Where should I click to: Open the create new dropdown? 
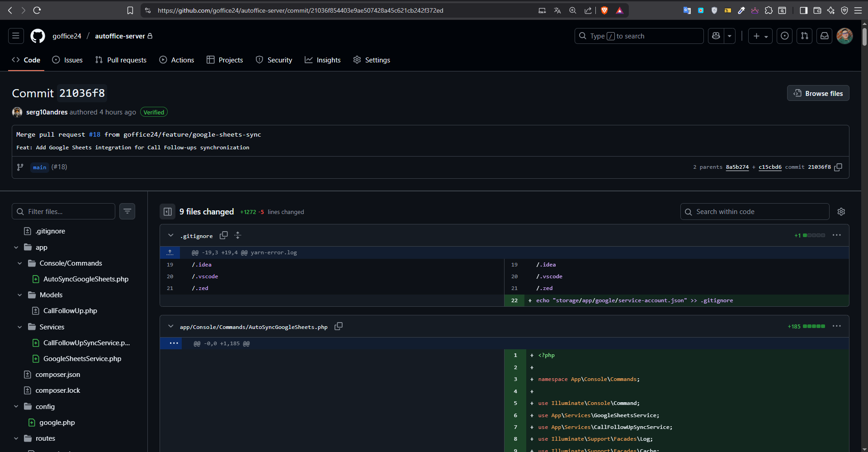pyautogui.click(x=760, y=36)
